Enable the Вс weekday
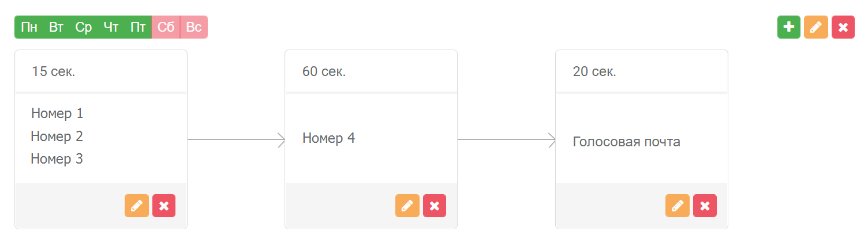The image size is (868, 250). pyautogui.click(x=194, y=27)
